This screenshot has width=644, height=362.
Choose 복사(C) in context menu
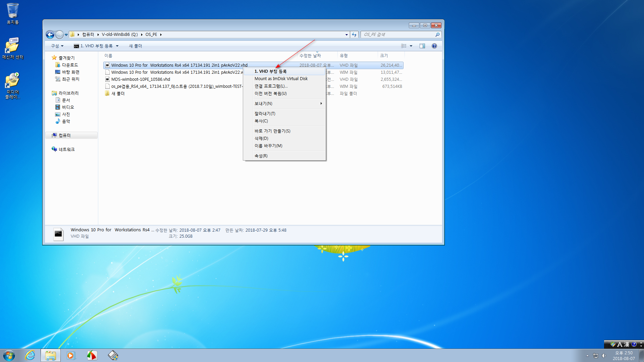click(284, 121)
